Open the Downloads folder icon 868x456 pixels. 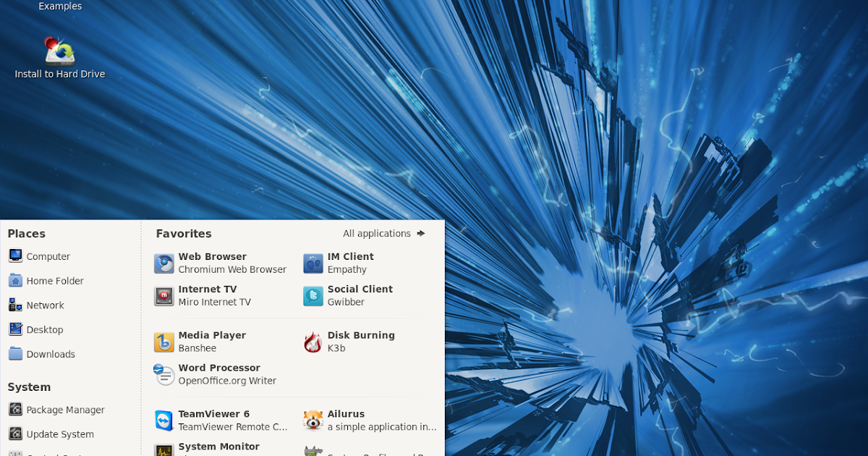coord(15,354)
